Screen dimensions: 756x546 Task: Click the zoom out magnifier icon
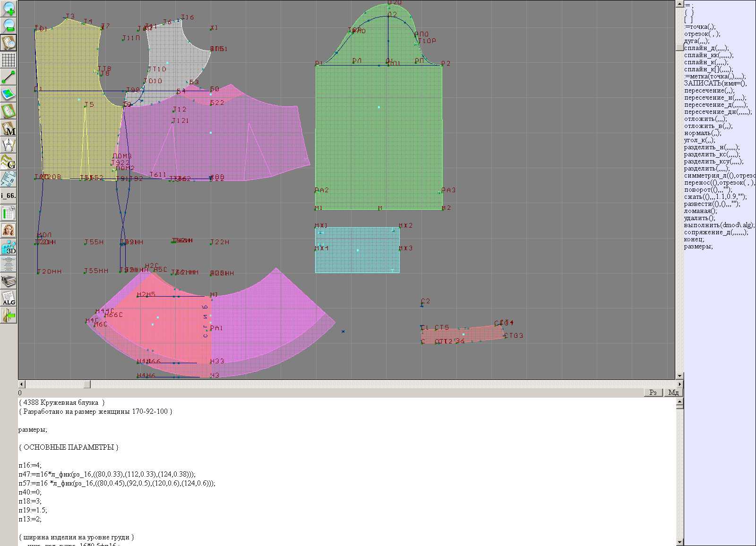pyautogui.click(x=9, y=26)
